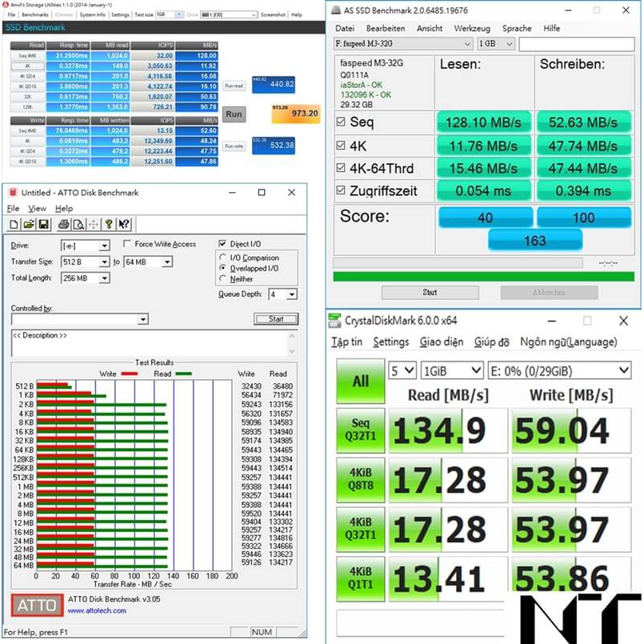Untick the 4K-64Thrd test in AS SSD
The height and width of the screenshot is (644, 644).
tap(343, 168)
